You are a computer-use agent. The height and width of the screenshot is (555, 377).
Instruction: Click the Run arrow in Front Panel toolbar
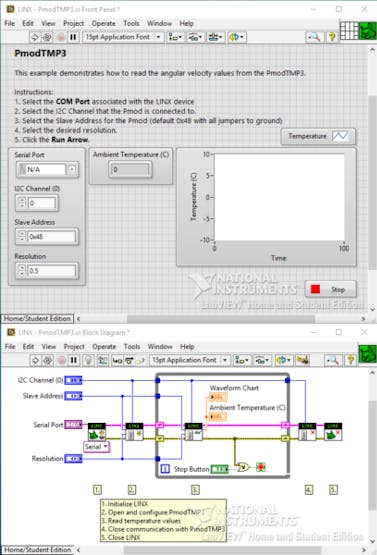coord(35,37)
